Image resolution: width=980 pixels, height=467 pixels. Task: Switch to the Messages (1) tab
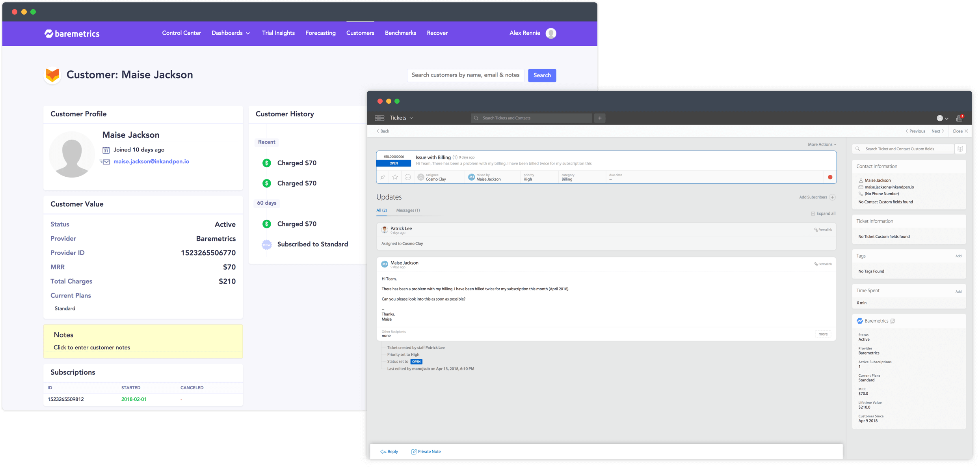pyautogui.click(x=408, y=211)
